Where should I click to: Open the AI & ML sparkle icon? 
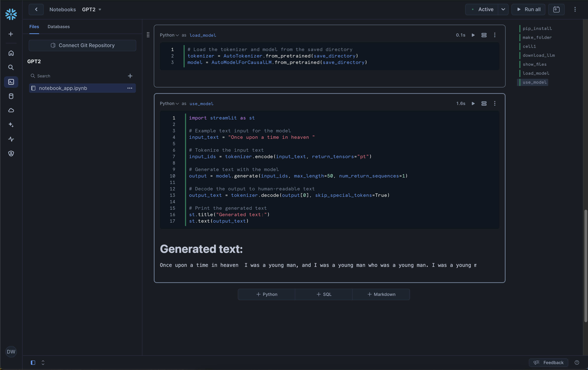point(11,125)
